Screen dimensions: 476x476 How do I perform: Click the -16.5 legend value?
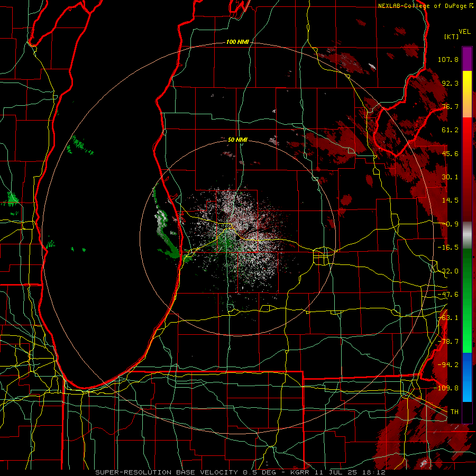pyautogui.click(x=448, y=248)
